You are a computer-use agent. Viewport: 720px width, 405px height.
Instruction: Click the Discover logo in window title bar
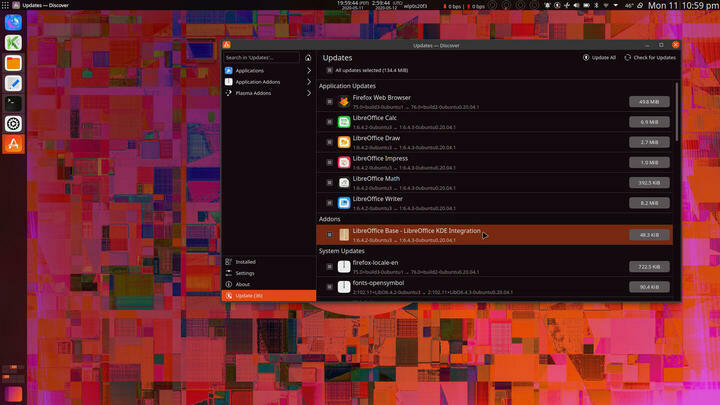coord(227,45)
